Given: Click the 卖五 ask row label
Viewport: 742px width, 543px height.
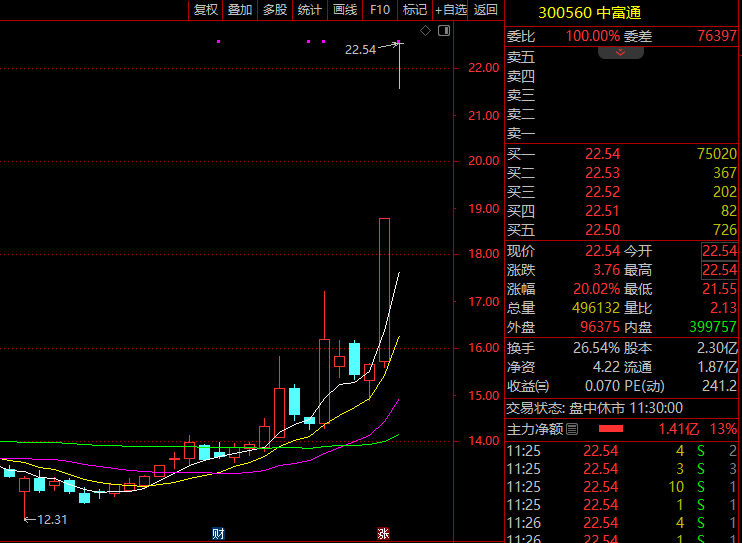Looking at the screenshot, I should click(521, 57).
